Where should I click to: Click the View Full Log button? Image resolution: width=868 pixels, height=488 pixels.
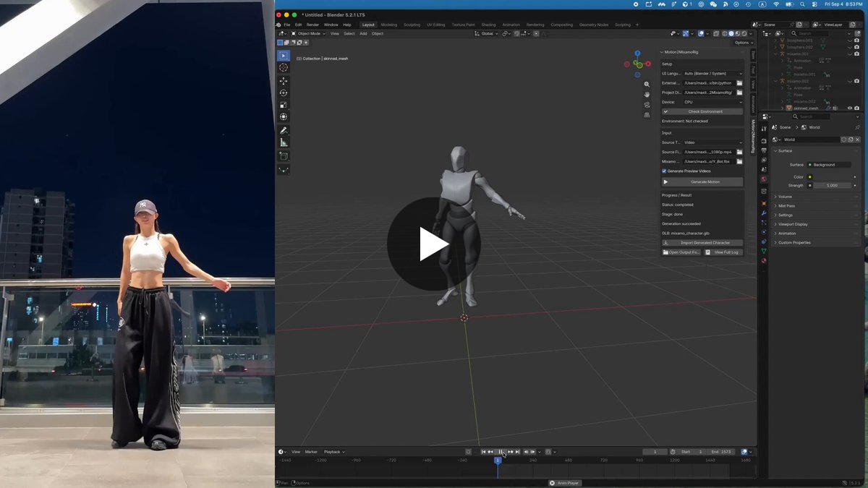point(723,252)
